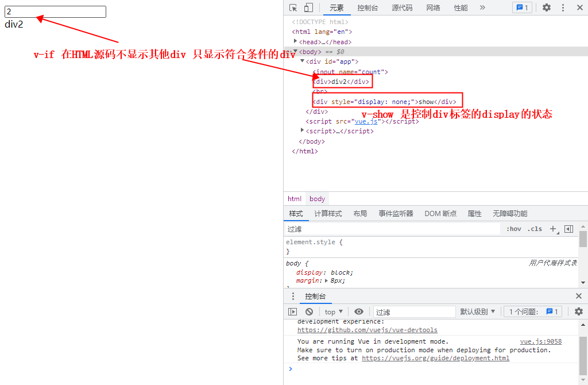Open the issues counter badge in top toolbar
The width and height of the screenshot is (588, 385).
tap(522, 7)
